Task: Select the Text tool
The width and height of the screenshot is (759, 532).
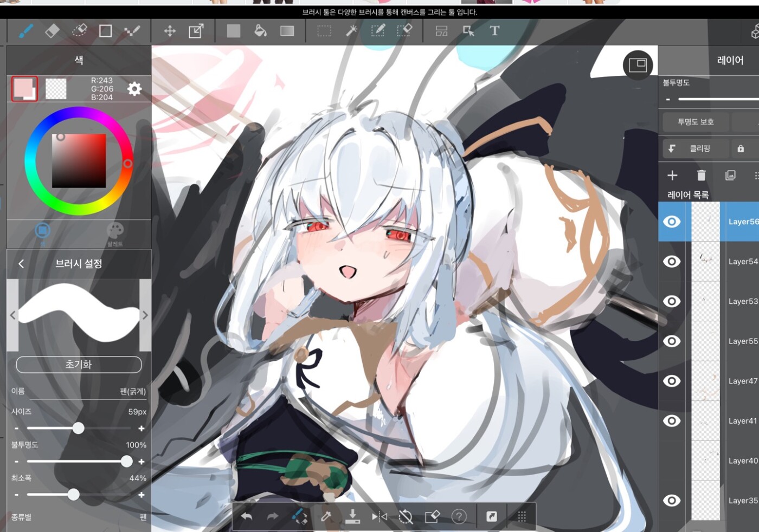Action: (494, 31)
